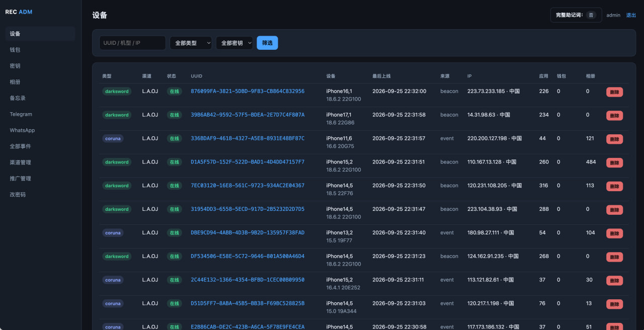
Task: Click the OS version 16.4.1 20E252
Action: [x=343, y=288]
